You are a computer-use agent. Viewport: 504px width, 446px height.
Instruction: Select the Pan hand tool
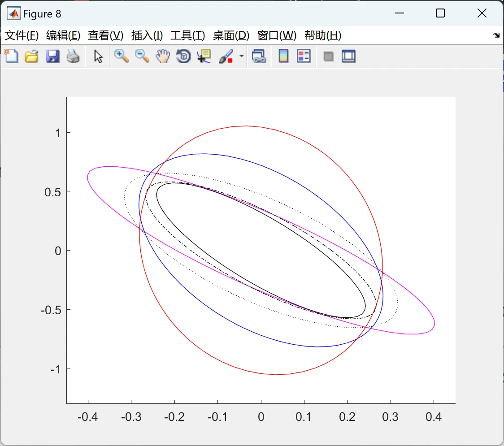point(163,56)
